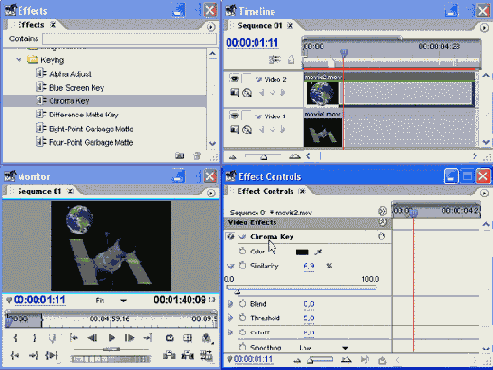Screen dimensions: 493x370
Task: Toggle the Video 1 track lock box
Action: pyautogui.click(x=246, y=115)
